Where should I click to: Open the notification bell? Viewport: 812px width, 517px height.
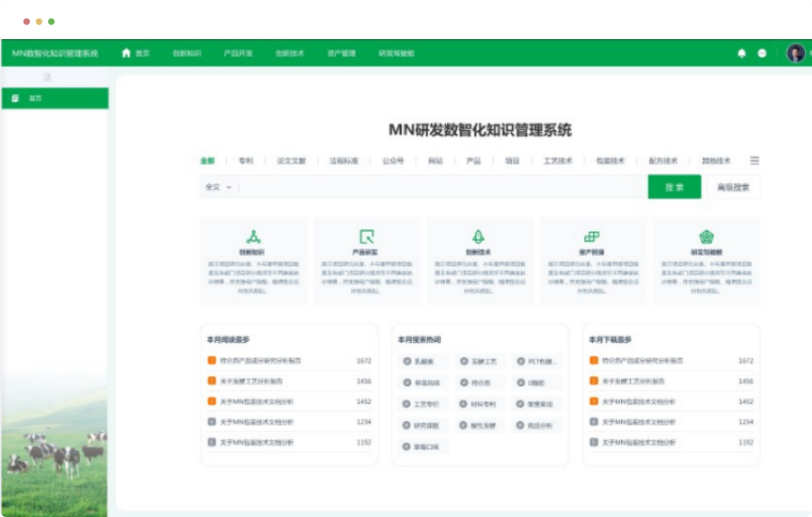(742, 53)
